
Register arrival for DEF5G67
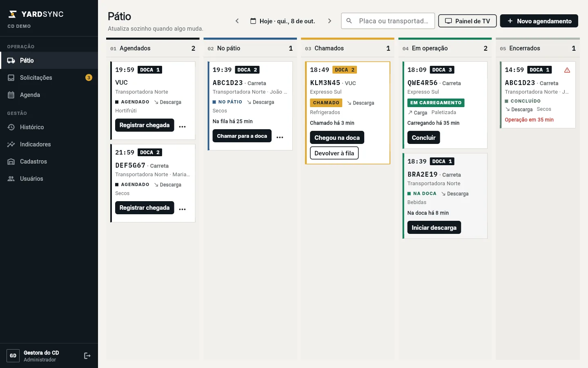pyautogui.click(x=145, y=208)
